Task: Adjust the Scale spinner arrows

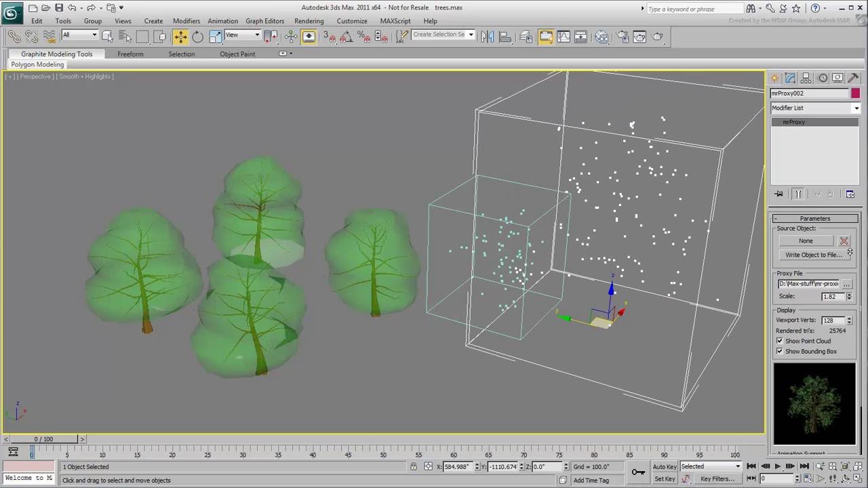Action: 849,296
